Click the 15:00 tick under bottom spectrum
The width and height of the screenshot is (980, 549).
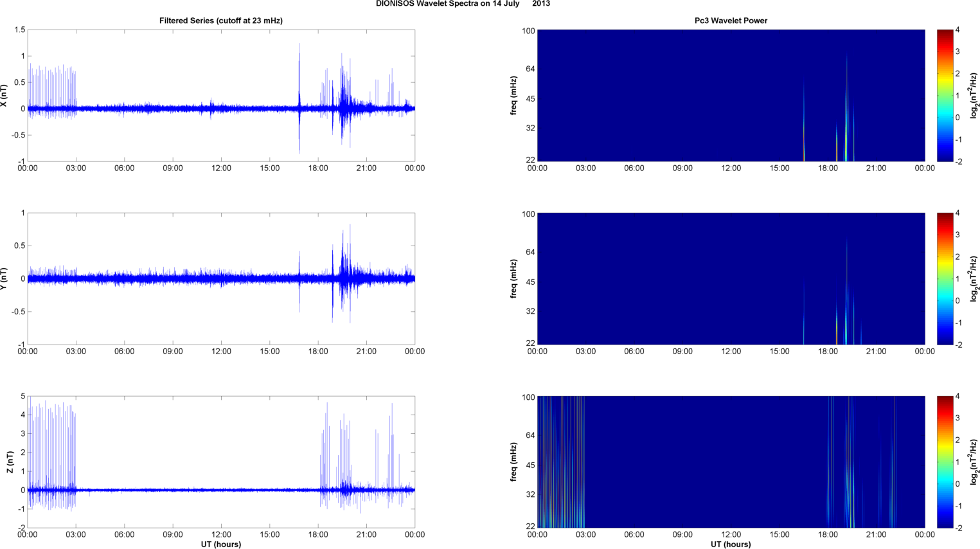click(x=780, y=535)
